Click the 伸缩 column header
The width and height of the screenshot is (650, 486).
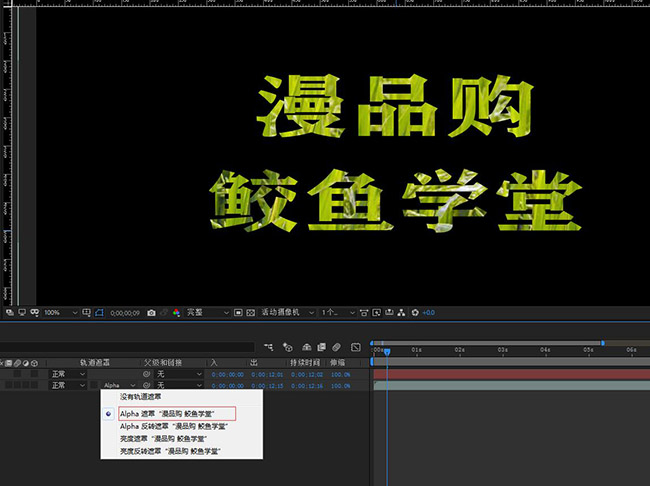point(337,363)
